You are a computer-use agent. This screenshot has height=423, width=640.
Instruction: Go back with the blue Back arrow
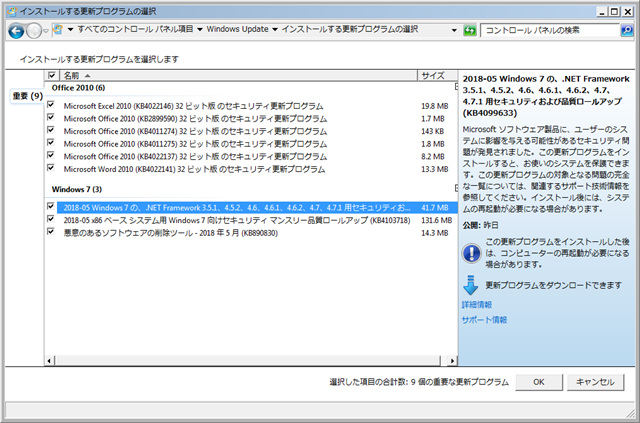click(x=16, y=31)
